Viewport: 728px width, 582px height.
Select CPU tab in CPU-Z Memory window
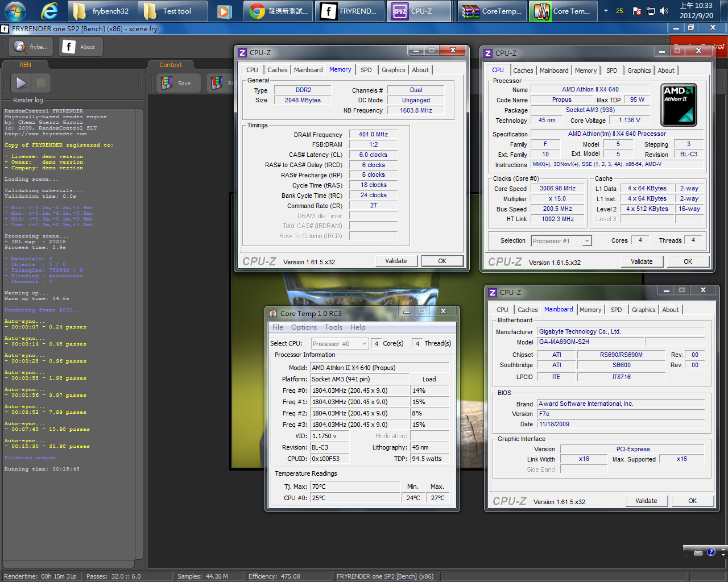point(252,70)
